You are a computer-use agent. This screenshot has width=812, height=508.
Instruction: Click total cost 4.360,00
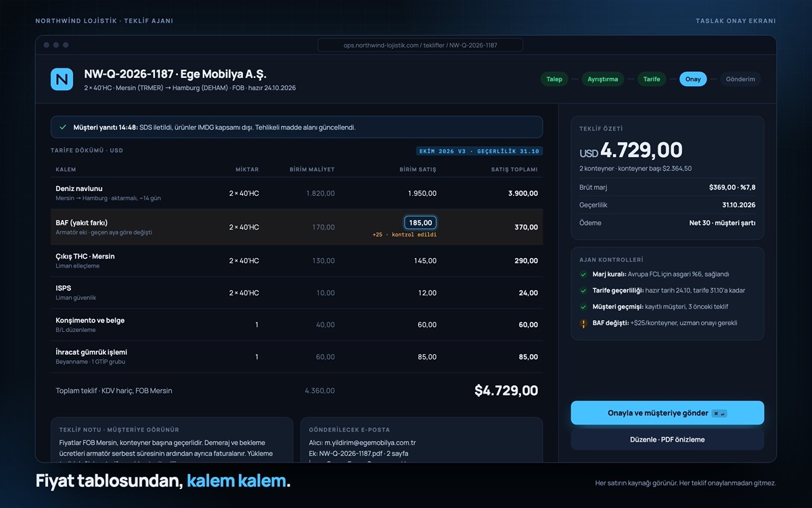click(x=319, y=391)
